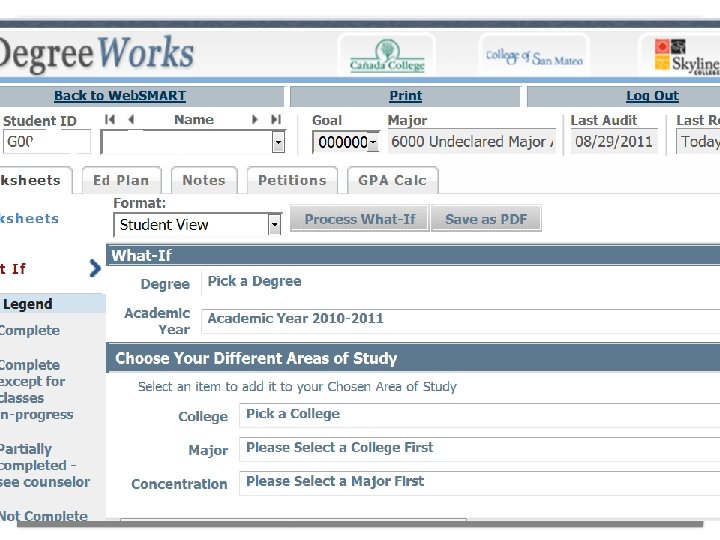Go to first student record arrow

[x=110, y=120]
